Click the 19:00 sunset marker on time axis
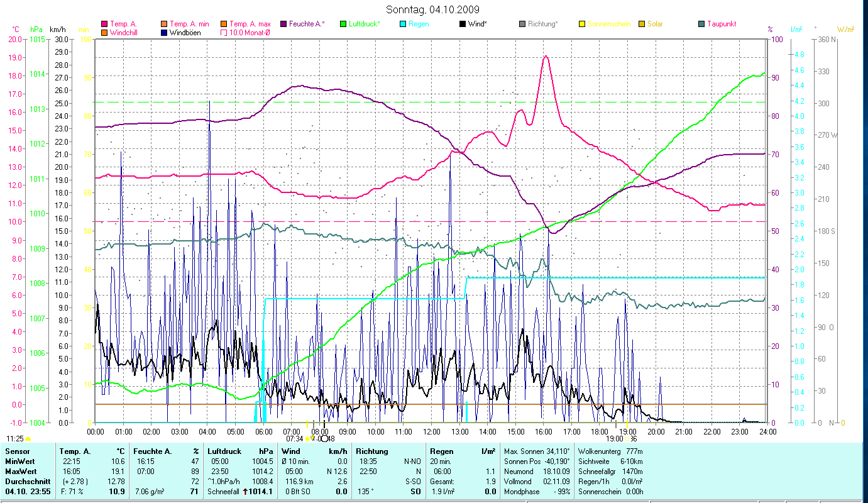This screenshot has height=503, width=868. point(615,438)
